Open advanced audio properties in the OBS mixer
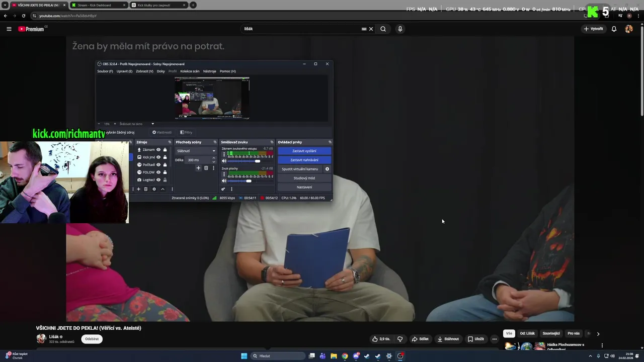The image size is (644, 362). pos(223,189)
